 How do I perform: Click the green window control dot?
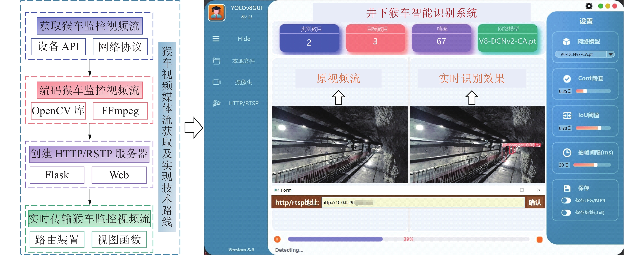[600, 6]
